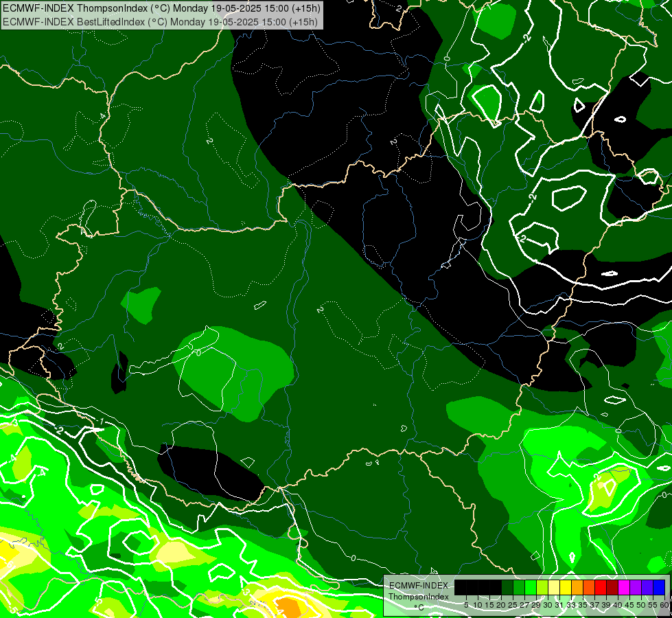Click the °C unit label in the legend
Image resolution: width=672 pixels, height=618 pixels.
(419, 607)
